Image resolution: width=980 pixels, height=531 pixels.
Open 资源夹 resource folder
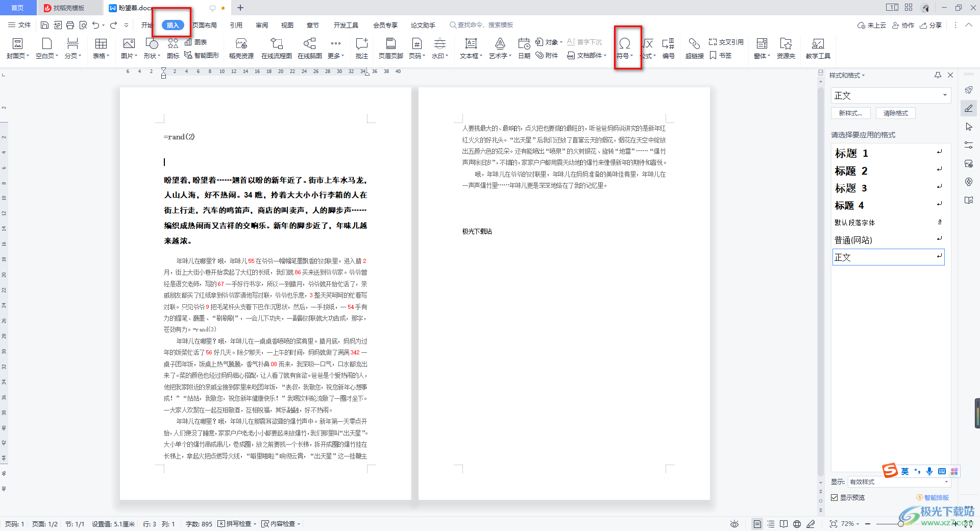786,49
